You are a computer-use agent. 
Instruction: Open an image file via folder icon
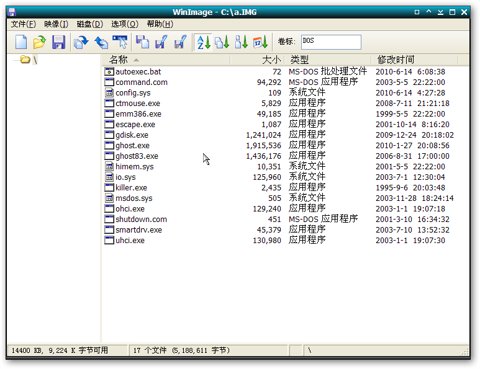pos(39,42)
